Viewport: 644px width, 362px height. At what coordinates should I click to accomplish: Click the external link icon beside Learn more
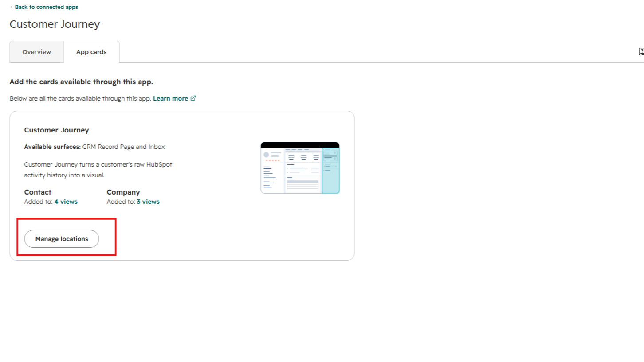pos(193,98)
